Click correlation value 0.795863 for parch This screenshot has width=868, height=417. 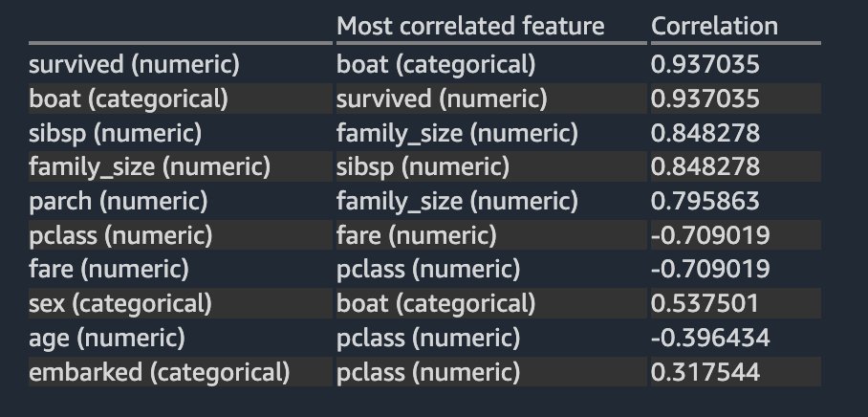705,201
